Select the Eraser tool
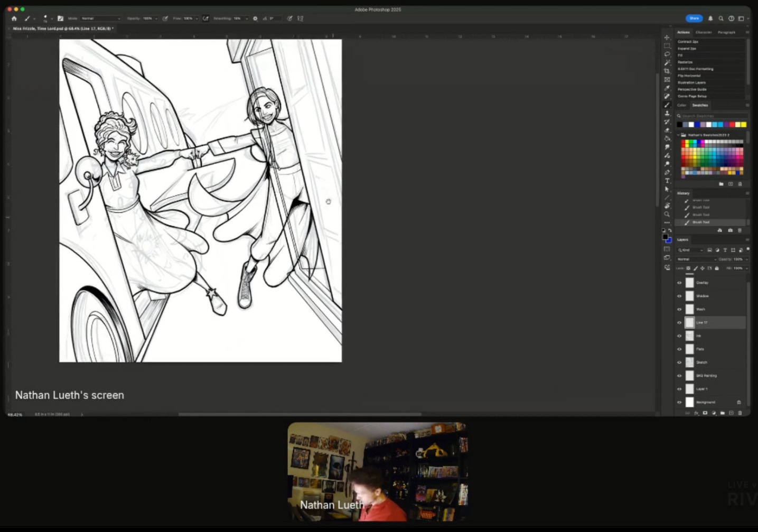The image size is (758, 532). coord(667,130)
